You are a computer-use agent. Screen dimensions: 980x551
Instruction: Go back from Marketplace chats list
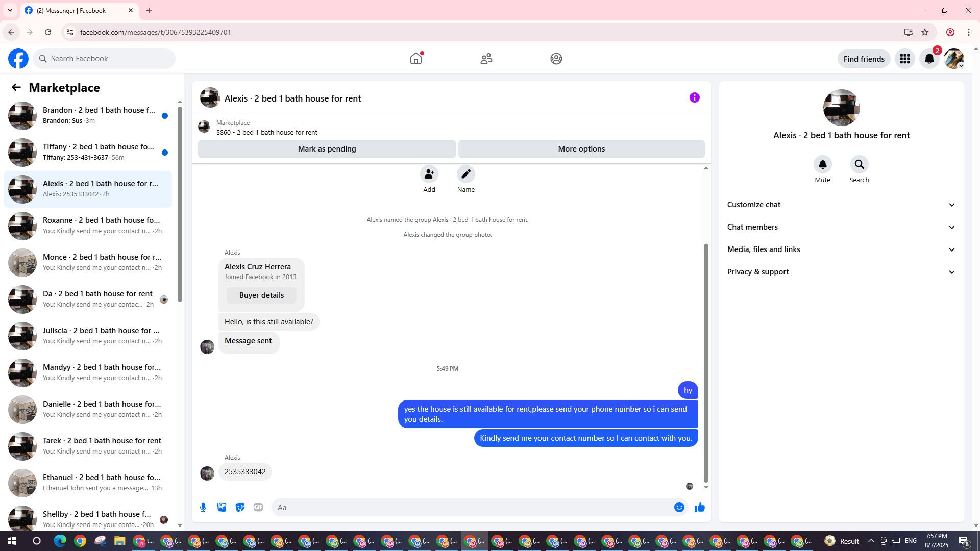[x=16, y=87]
